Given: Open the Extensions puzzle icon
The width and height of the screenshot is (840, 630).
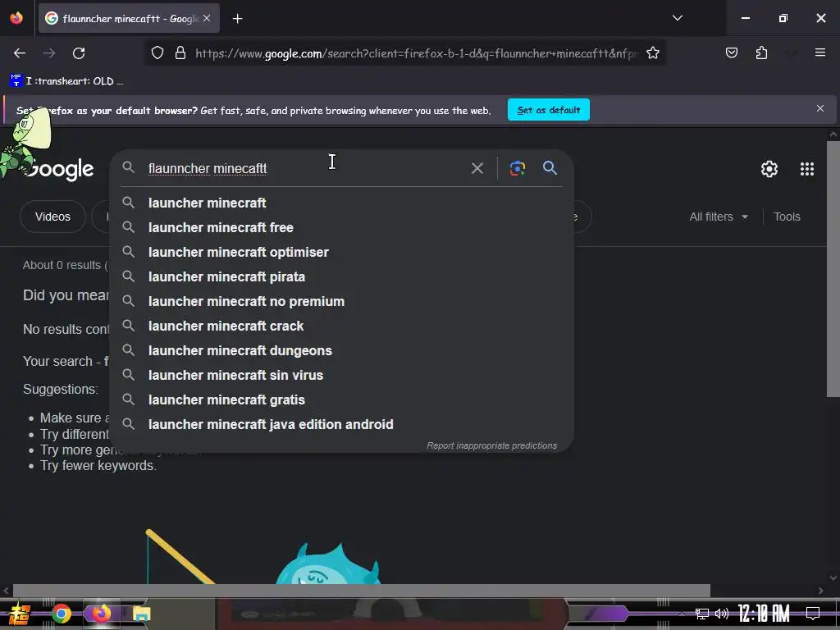Looking at the screenshot, I should coord(761,52).
